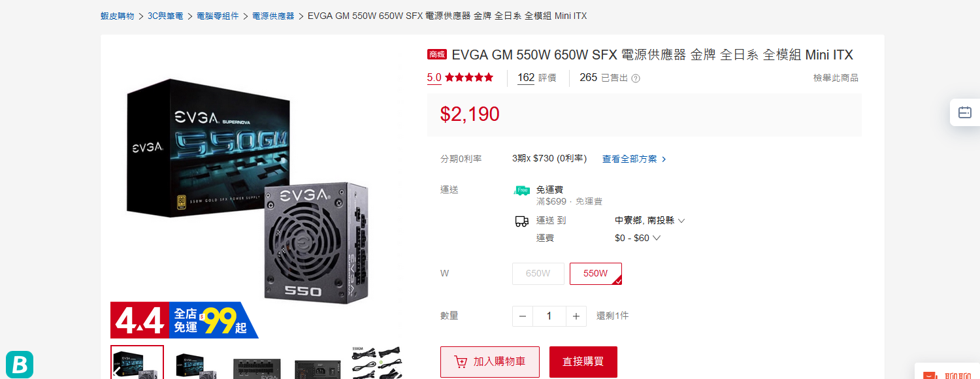Open the teal B badge icon

tap(20, 365)
